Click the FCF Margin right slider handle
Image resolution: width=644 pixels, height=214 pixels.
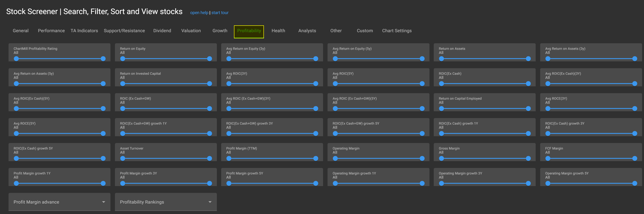pos(635,158)
